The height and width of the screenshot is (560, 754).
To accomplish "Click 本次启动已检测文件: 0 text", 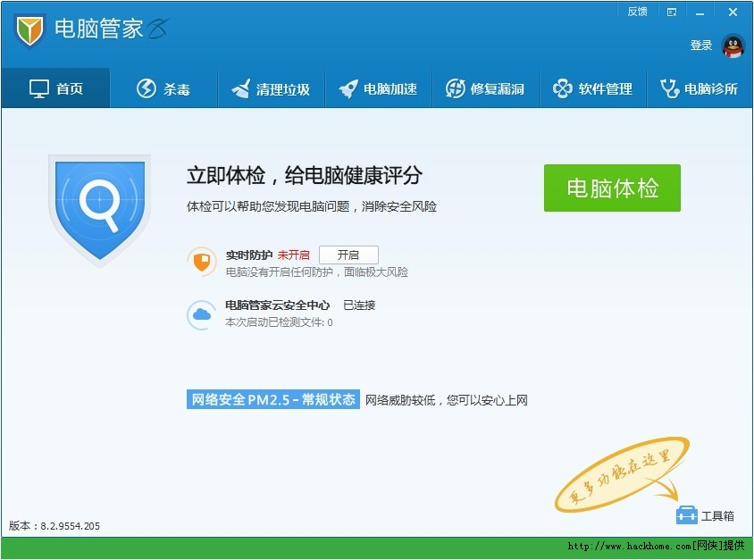I will click(279, 322).
